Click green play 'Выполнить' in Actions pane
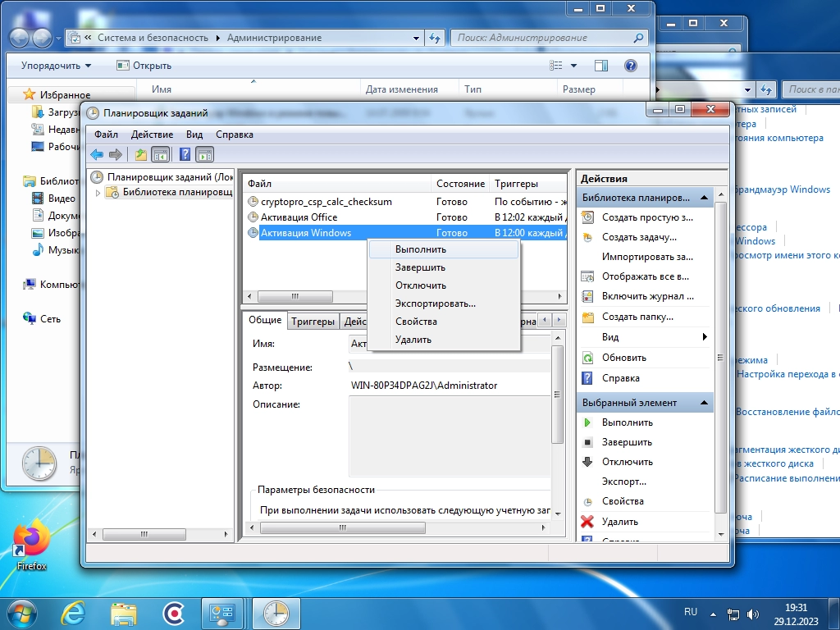The height and width of the screenshot is (630, 840). 627,422
